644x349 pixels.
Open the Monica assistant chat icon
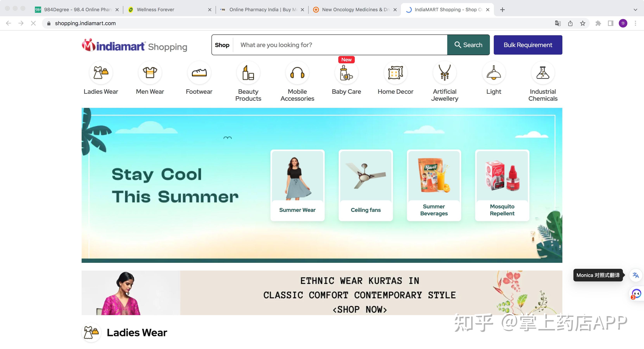point(636,294)
